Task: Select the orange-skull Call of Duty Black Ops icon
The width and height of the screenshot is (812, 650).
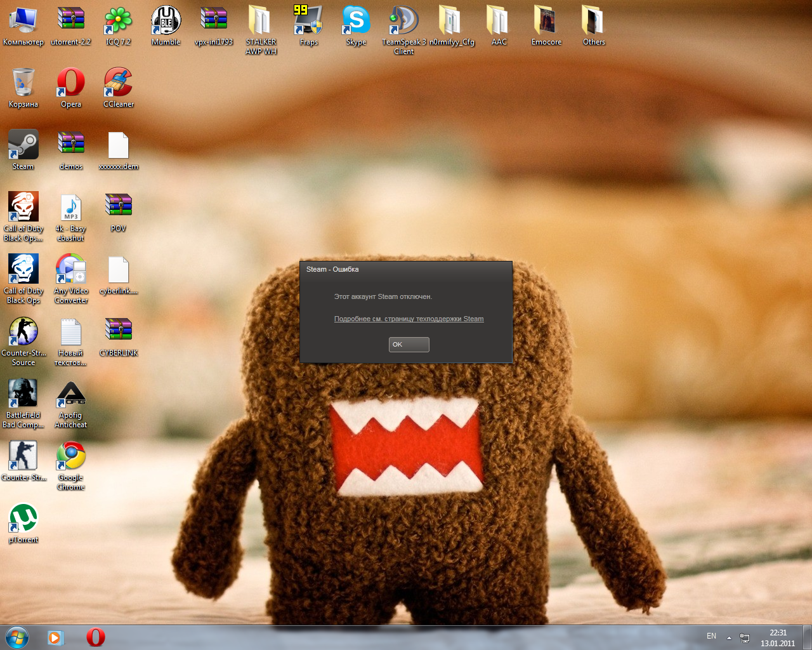Action: (23, 217)
